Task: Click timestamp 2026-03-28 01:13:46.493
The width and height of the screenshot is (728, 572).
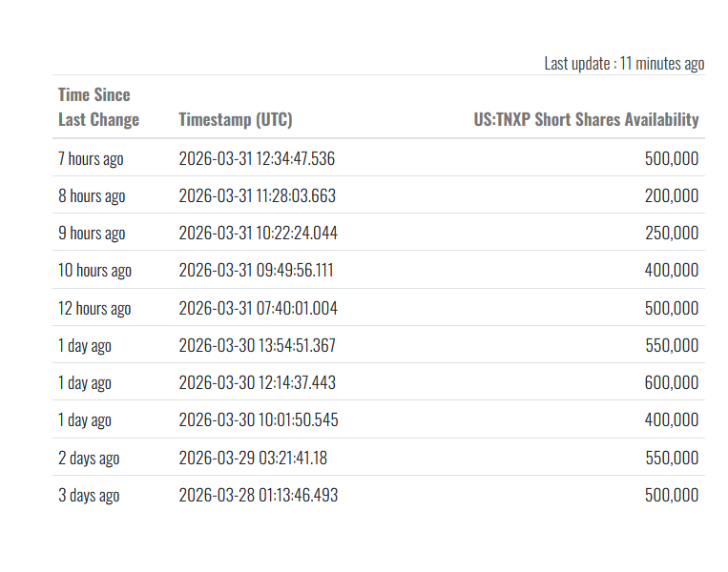Action: (x=259, y=495)
